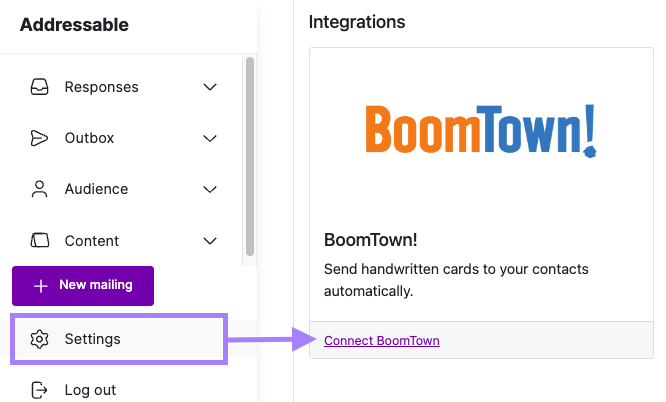
Task: Expand the Content section chevron
Action: [210, 241]
